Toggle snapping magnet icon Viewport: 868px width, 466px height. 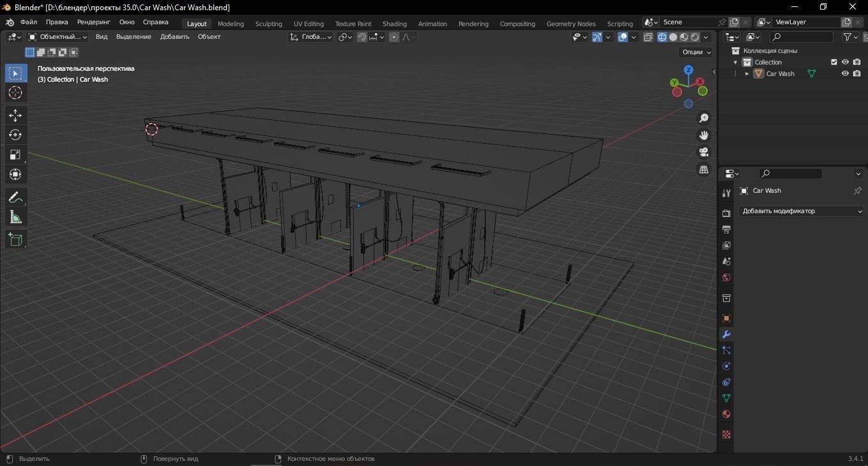coord(362,37)
